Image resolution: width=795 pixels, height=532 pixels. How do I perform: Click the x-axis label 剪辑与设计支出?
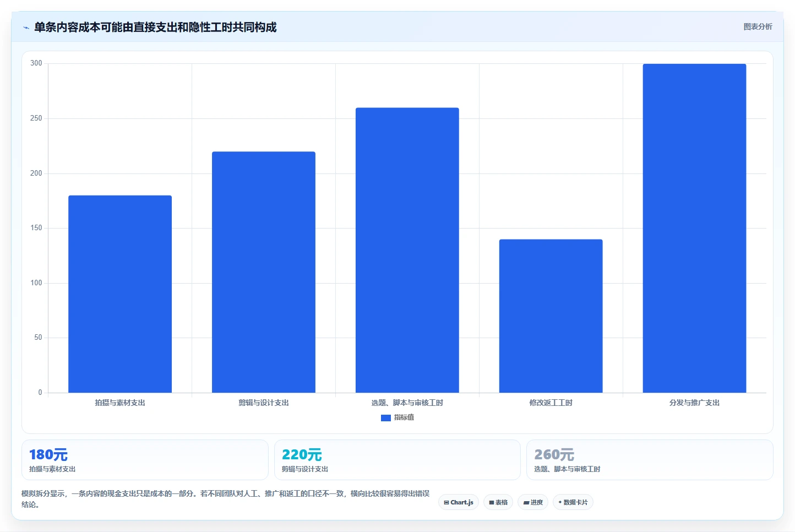264,403
